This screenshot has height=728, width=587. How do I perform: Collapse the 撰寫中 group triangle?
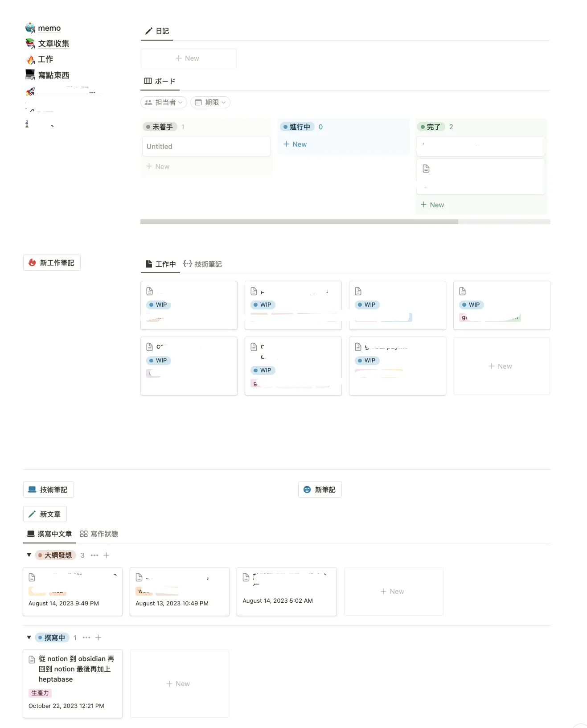click(x=29, y=638)
